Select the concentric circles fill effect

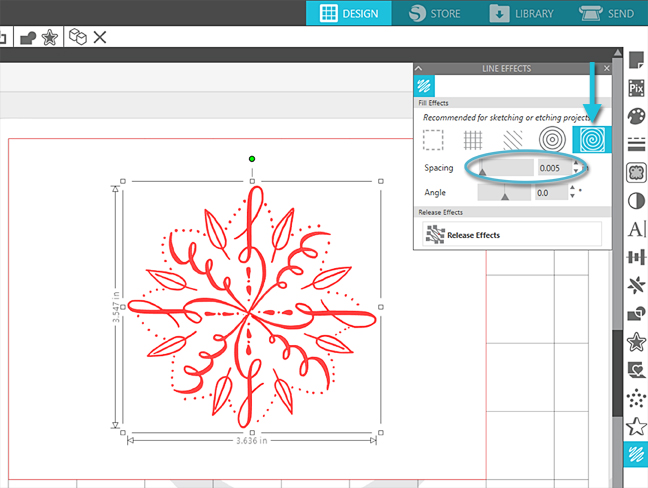553,139
